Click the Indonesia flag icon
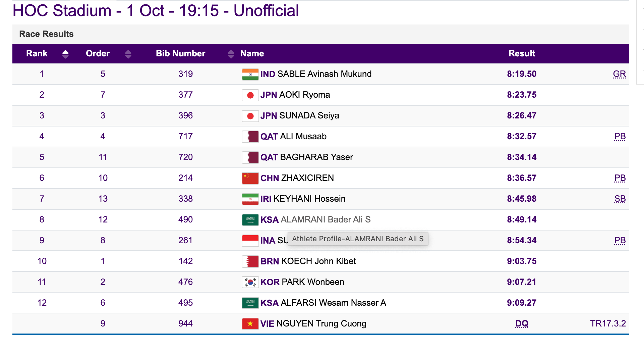644x355 pixels. pos(250,241)
